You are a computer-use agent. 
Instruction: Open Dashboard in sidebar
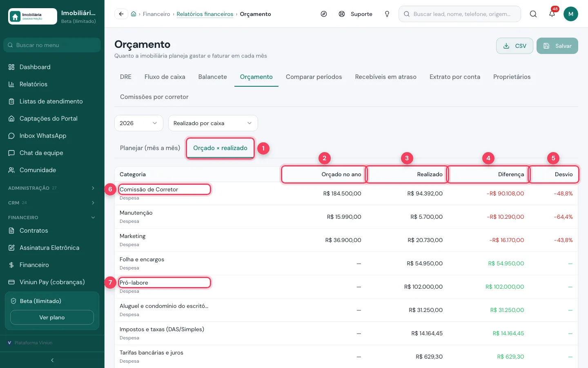(52, 67)
